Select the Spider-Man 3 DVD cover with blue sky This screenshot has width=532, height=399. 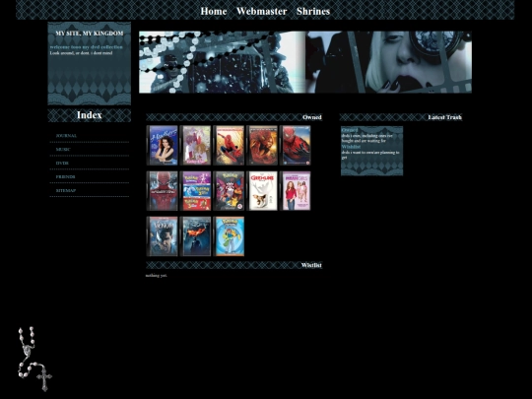296,145
